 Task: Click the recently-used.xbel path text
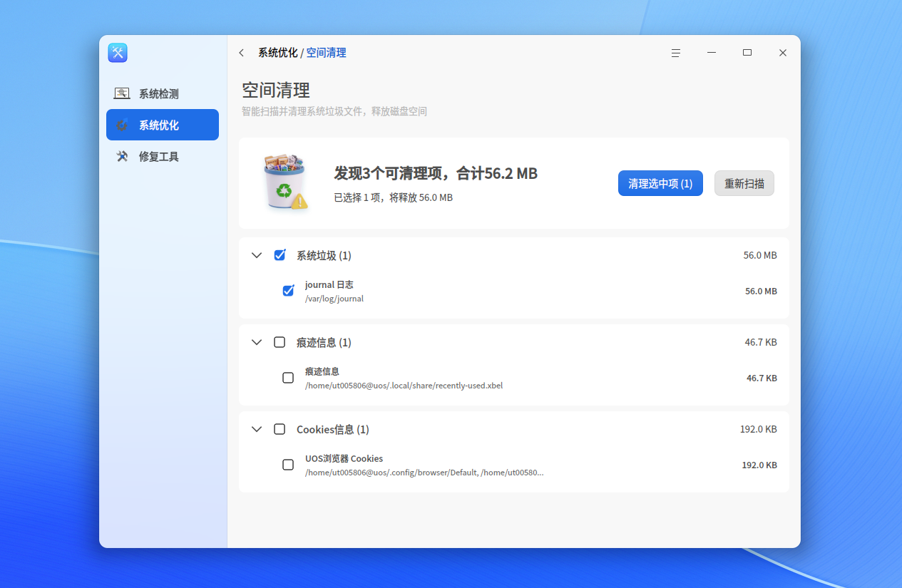[404, 386]
